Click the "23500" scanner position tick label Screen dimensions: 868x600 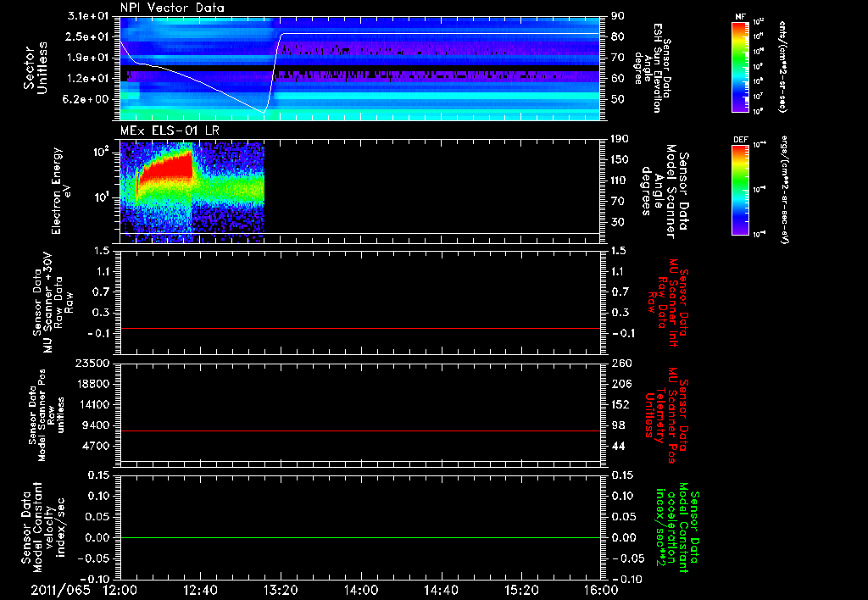point(92,364)
